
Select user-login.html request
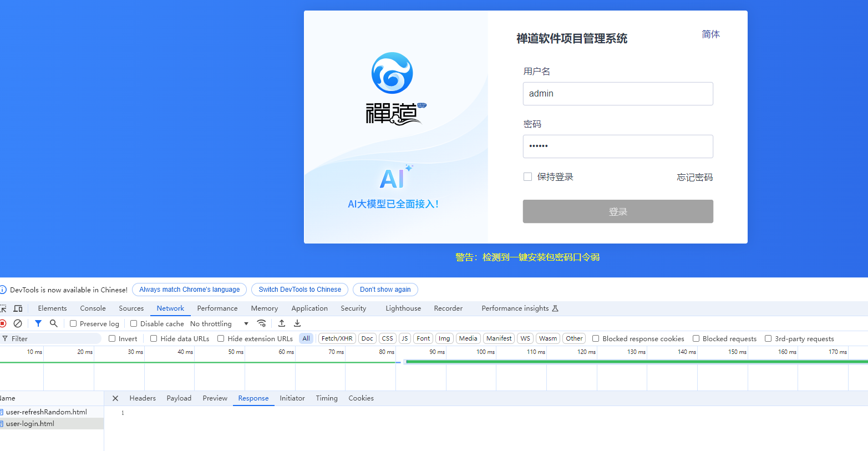click(52, 424)
